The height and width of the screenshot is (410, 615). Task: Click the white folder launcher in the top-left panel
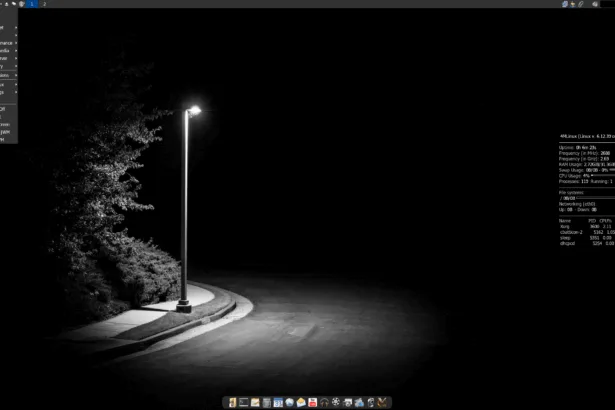point(14,4)
